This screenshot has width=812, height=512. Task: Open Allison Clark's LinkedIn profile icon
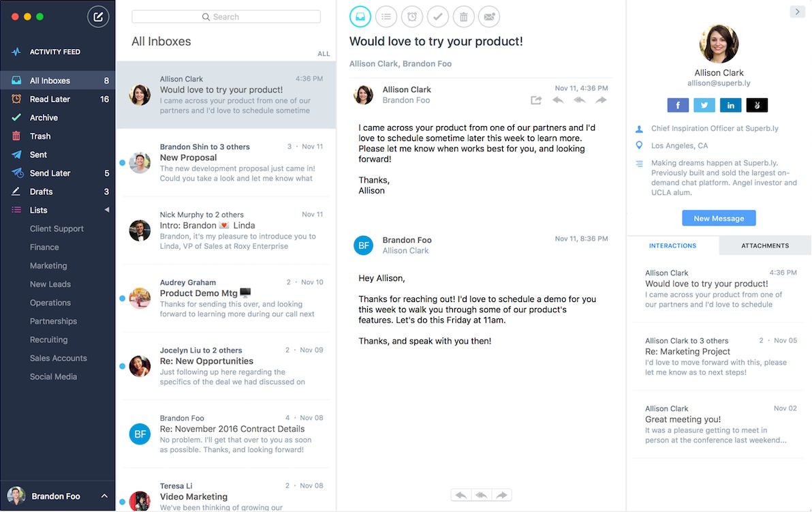[731, 105]
